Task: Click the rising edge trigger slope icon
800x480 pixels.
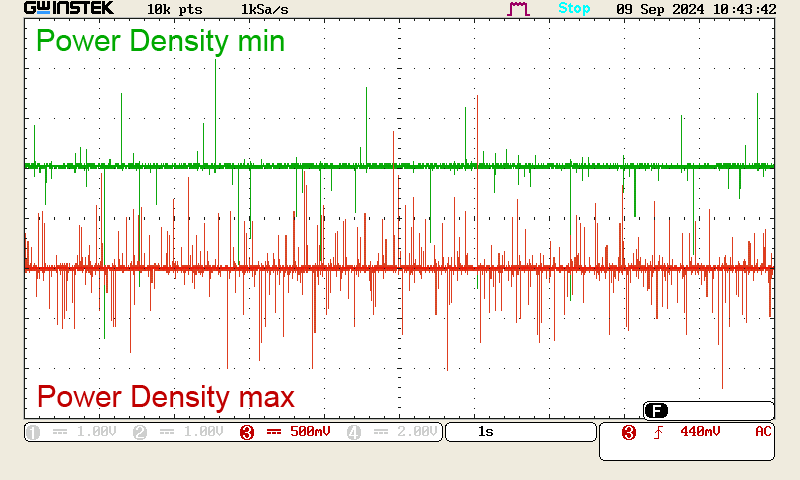Action: click(658, 433)
